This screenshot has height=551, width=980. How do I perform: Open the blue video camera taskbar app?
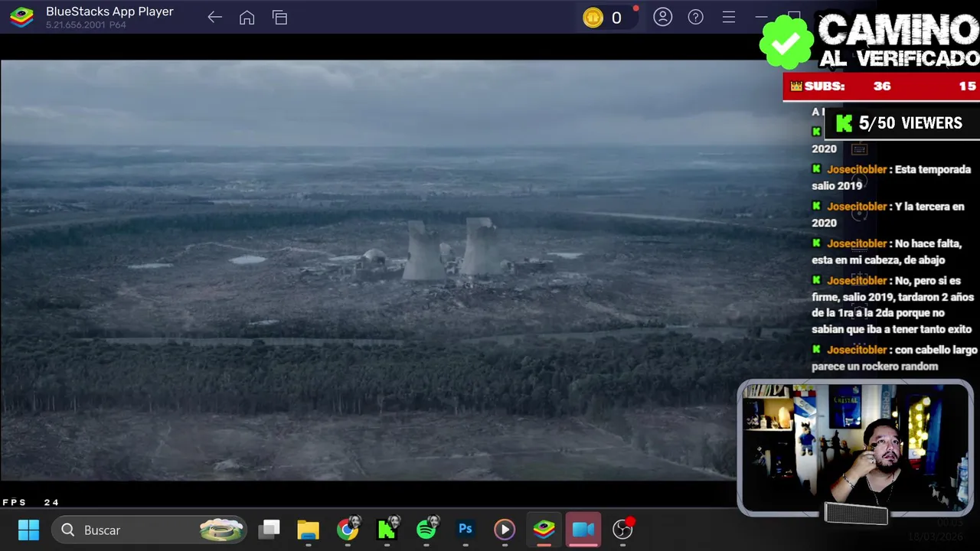coord(583,530)
